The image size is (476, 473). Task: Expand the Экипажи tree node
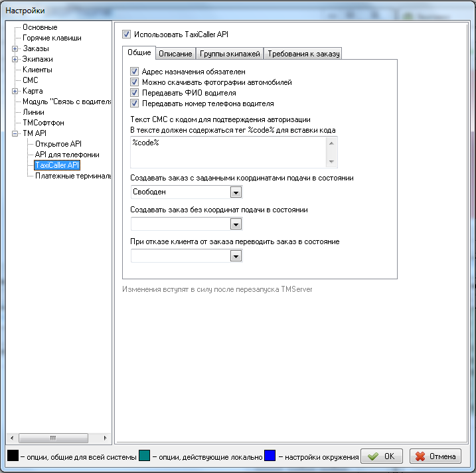coord(15,59)
